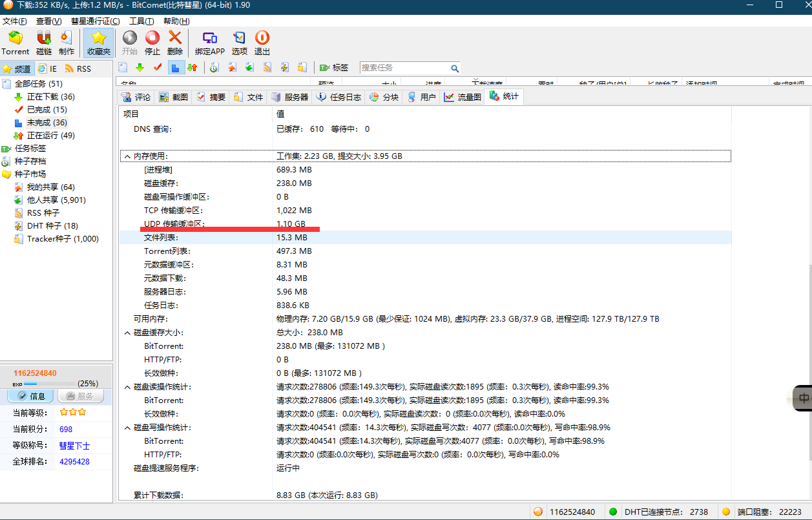The width and height of the screenshot is (812, 520).
Task: Collapse the 磁盘读操作统计 section
Action: pyautogui.click(x=127, y=387)
